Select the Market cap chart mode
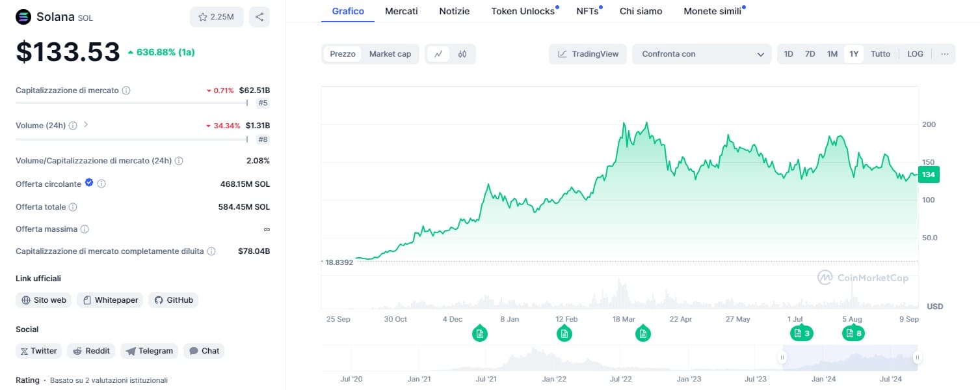This screenshot has width=980, height=390. [390, 54]
